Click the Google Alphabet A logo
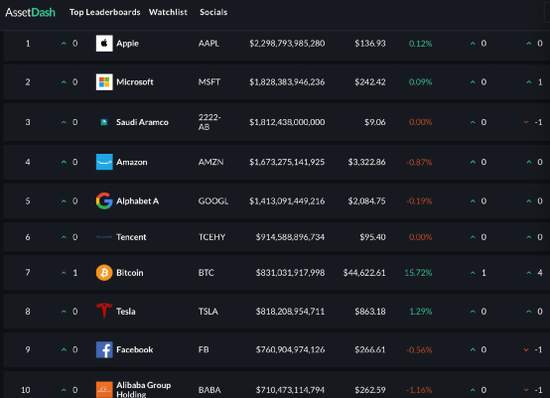This screenshot has height=398, width=550. [104, 201]
